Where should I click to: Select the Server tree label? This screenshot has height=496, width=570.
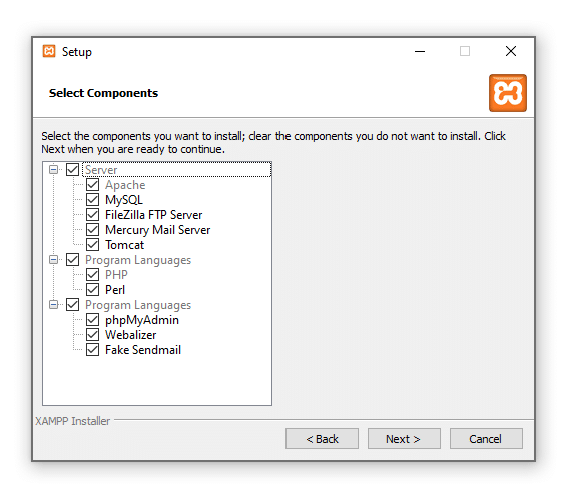click(x=101, y=170)
